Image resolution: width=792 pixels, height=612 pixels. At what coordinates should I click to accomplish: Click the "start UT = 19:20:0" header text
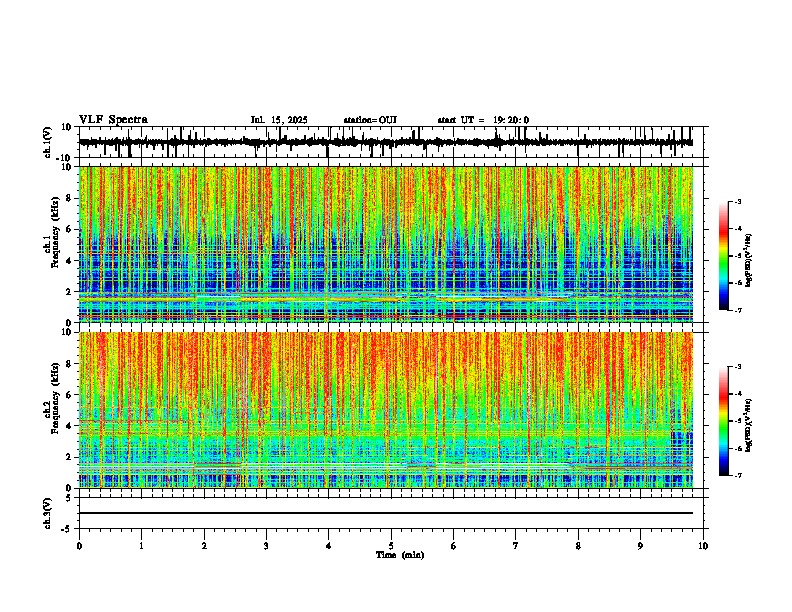(x=483, y=120)
